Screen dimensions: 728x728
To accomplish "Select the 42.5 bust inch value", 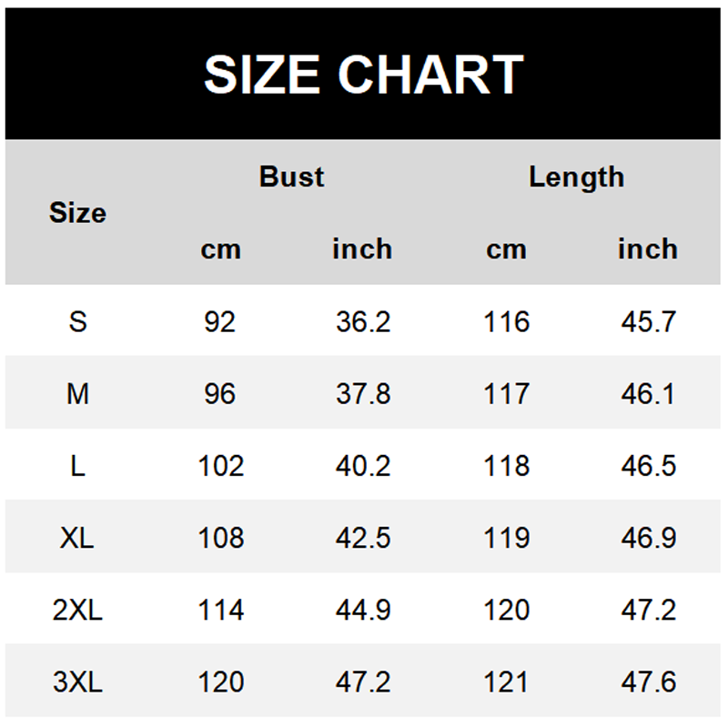I will click(x=363, y=538).
